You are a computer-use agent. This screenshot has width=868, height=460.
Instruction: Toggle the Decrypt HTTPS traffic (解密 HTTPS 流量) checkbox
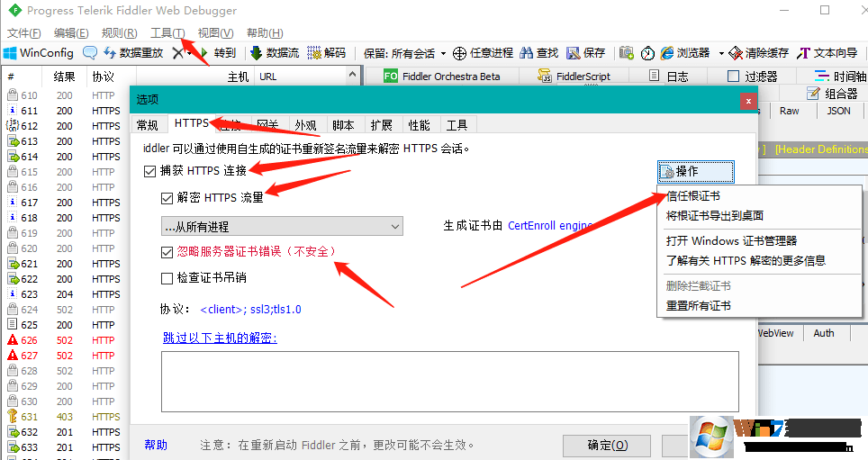coord(167,198)
